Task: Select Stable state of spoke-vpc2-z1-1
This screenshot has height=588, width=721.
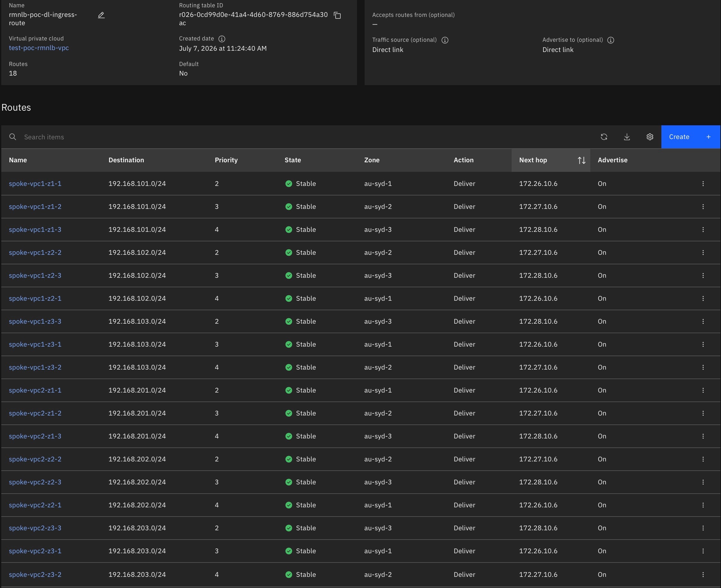Action: coord(301,390)
